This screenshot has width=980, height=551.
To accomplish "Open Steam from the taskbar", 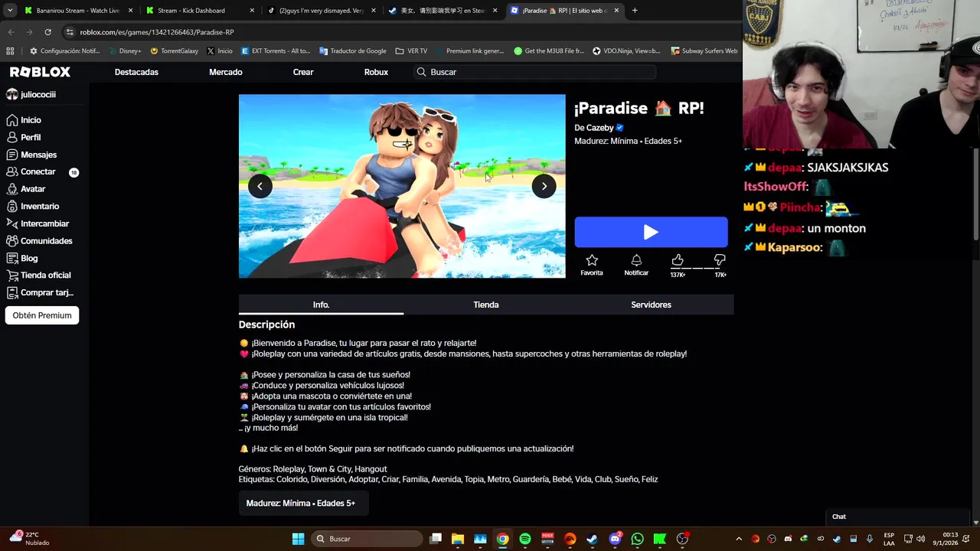I will pyautogui.click(x=592, y=539).
